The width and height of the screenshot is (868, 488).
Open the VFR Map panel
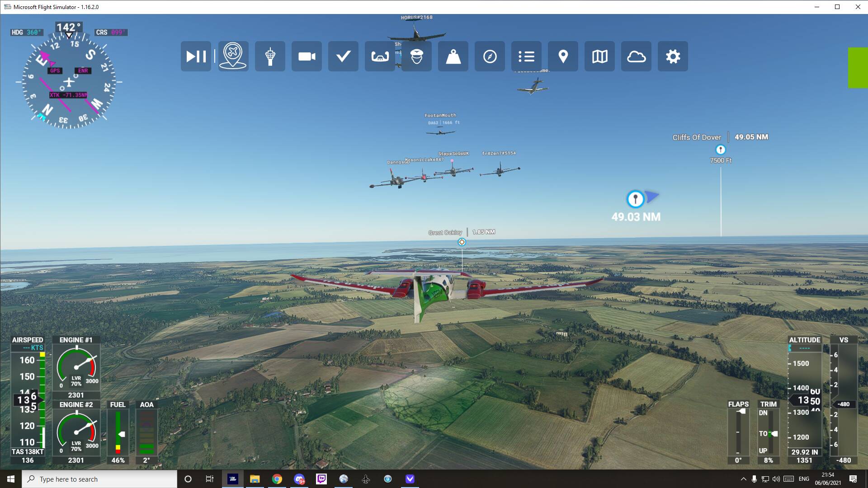point(599,56)
